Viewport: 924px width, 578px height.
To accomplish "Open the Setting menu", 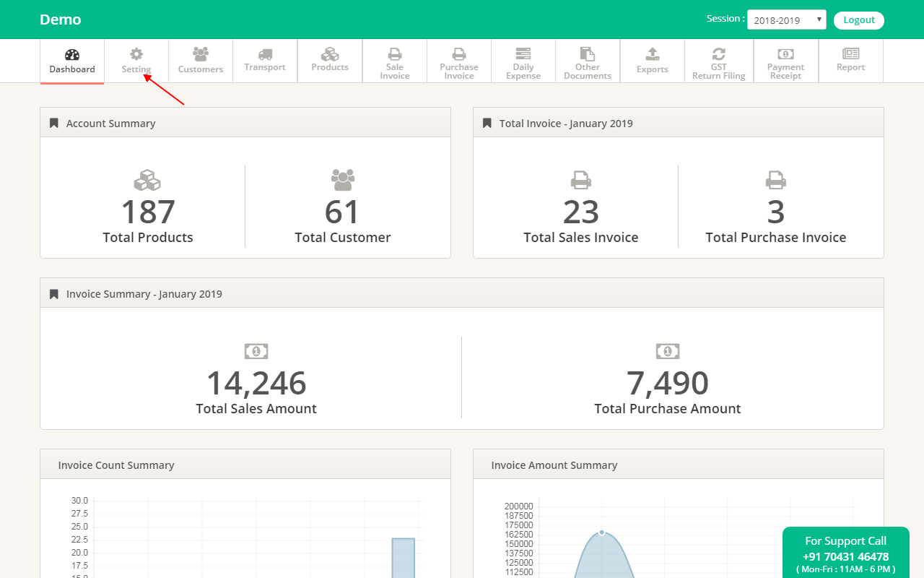I will (136, 61).
